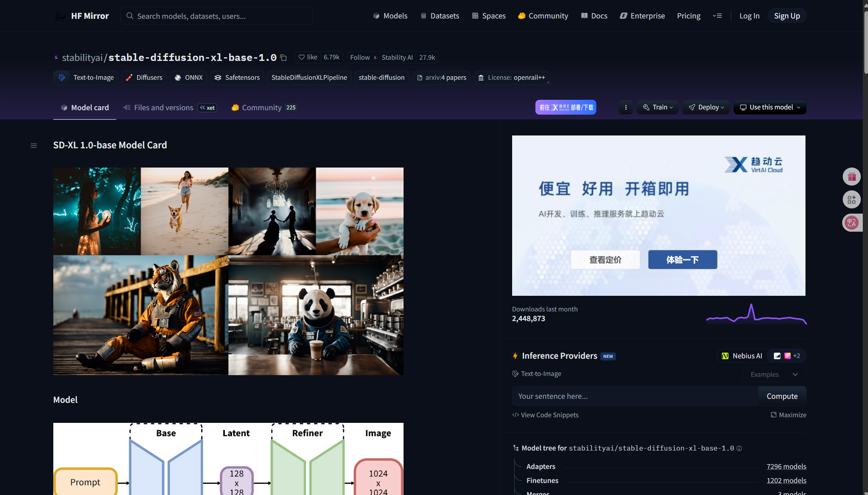This screenshot has width=868, height=495.
Task: Open the Datasets nav item
Action: 440,16
